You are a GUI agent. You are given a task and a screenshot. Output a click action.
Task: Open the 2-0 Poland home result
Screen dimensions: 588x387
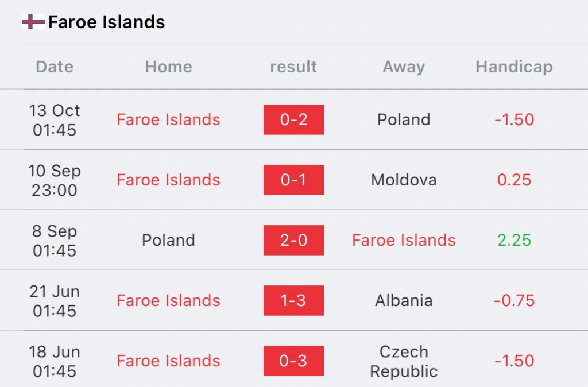[293, 241]
